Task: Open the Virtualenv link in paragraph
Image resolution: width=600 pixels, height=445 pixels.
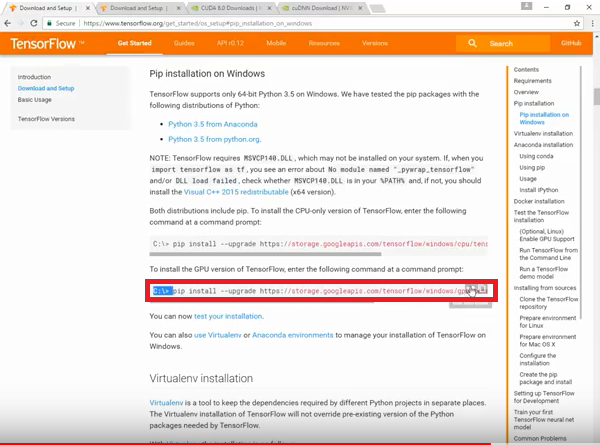Action: coord(166,403)
